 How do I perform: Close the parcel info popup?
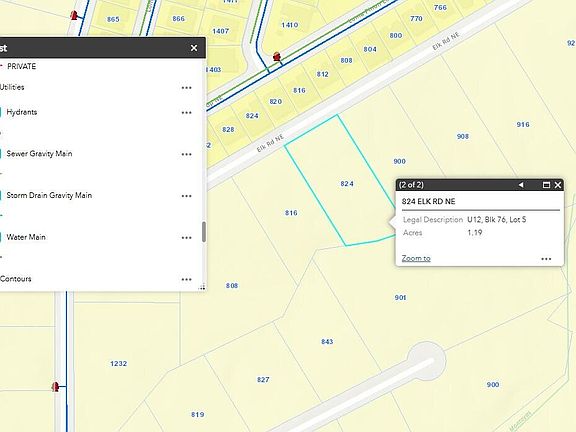coord(558,185)
